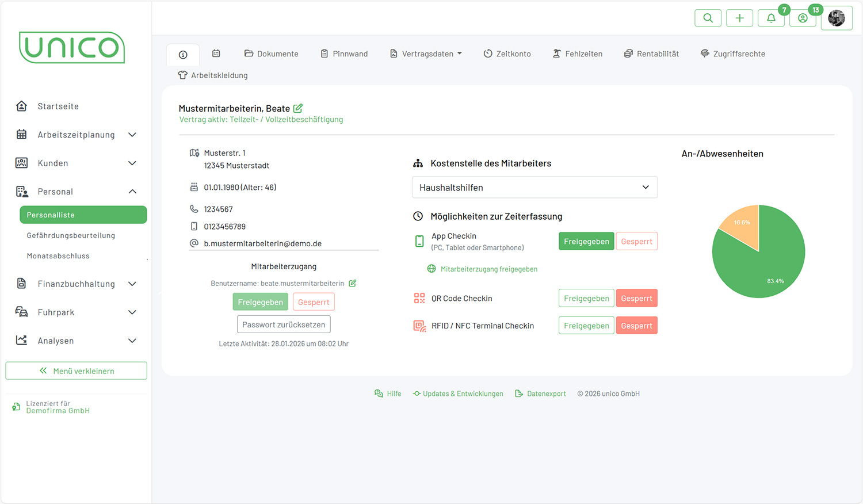Edit employee name via pencil icon
Viewport: 863px width, 504px height.
[298, 108]
